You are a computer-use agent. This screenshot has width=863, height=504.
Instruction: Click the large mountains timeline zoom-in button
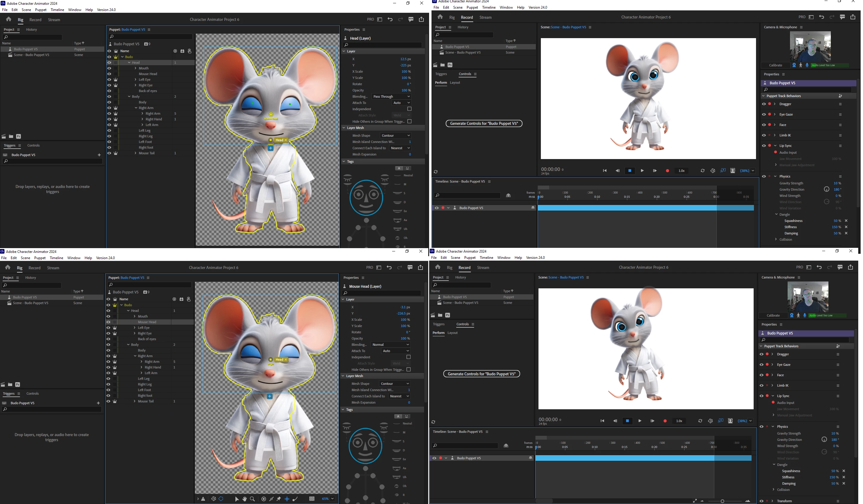pos(748,501)
